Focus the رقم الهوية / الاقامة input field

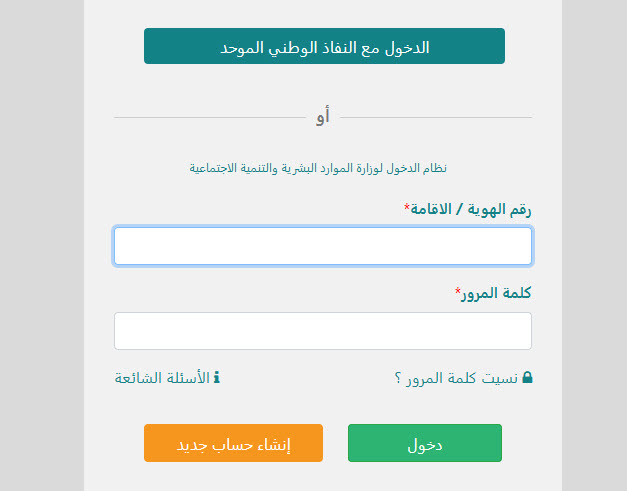pos(323,246)
